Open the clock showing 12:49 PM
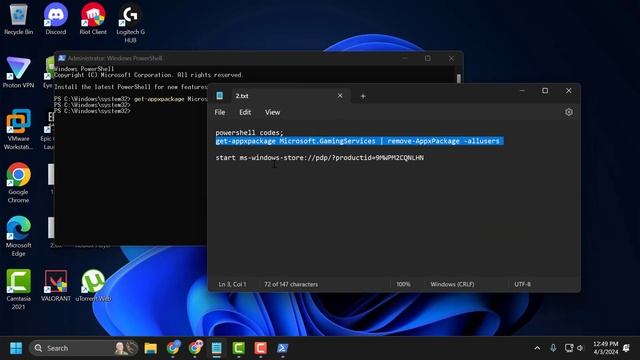This screenshot has width=640, height=360. click(x=606, y=348)
